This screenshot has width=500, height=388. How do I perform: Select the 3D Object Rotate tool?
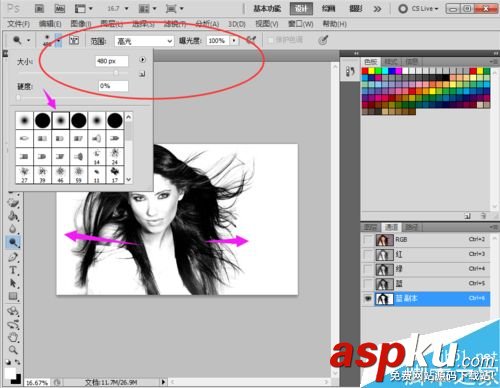[x=13, y=311]
